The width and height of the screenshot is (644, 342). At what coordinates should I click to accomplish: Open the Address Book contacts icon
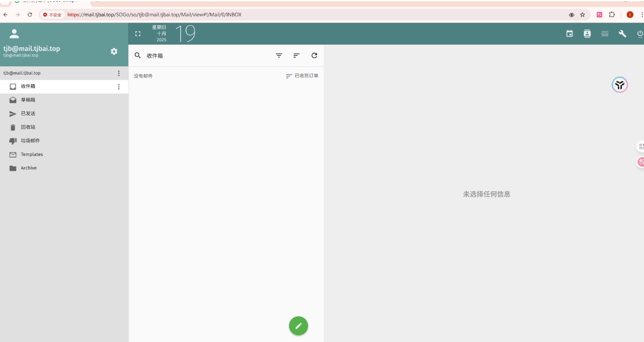(x=587, y=34)
